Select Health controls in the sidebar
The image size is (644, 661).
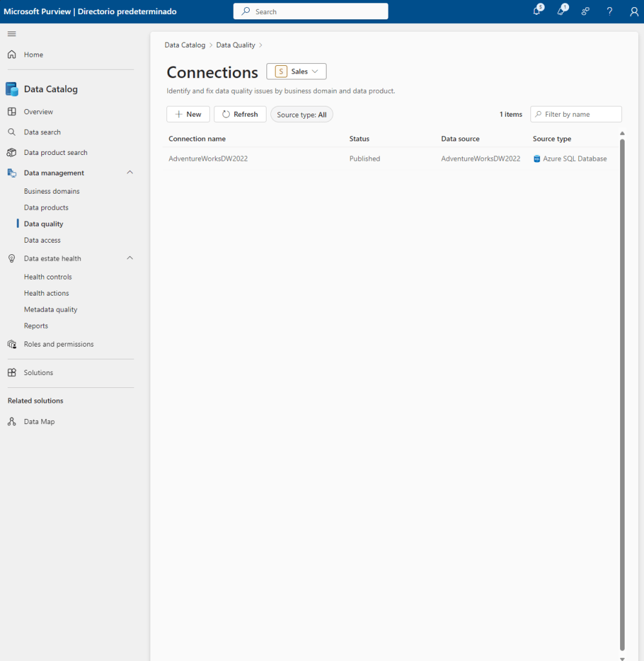tap(48, 277)
